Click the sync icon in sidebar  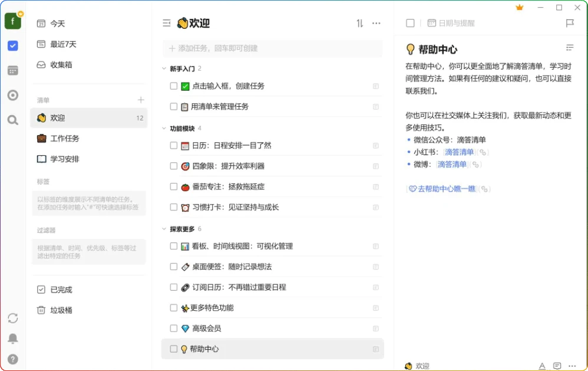click(12, 318)
